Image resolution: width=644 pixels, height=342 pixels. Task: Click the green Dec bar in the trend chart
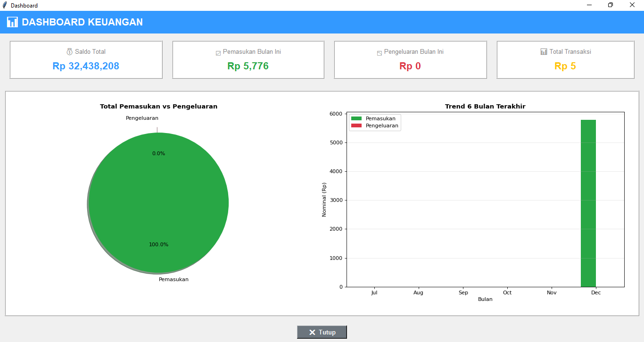(x=589, y=203)
